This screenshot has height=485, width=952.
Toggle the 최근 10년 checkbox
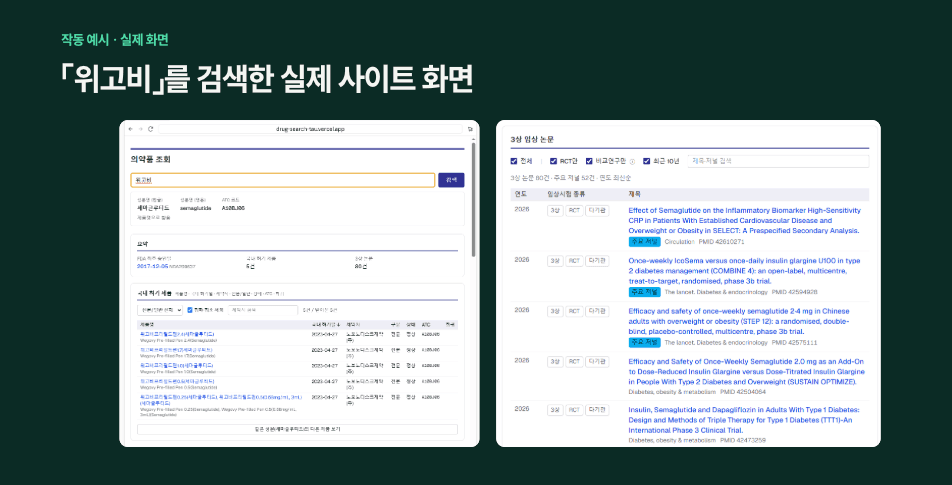[646, 161]
